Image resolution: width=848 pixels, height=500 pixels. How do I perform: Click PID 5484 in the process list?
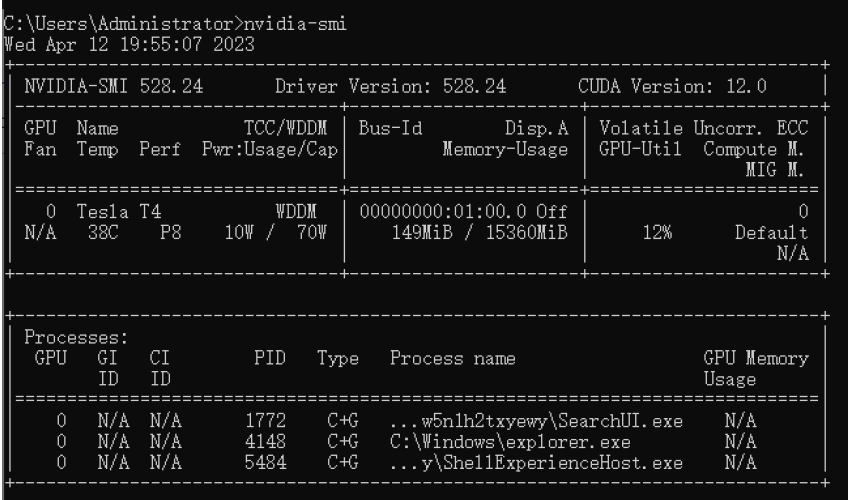coord(265,463)
